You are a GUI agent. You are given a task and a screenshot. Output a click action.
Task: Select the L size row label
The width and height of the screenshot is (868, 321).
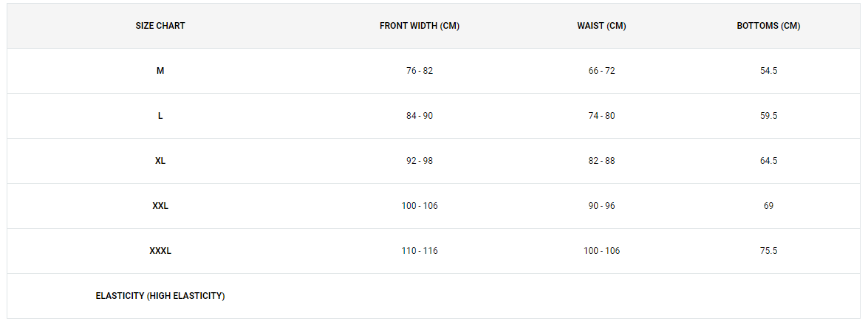[x=160, y=116]
